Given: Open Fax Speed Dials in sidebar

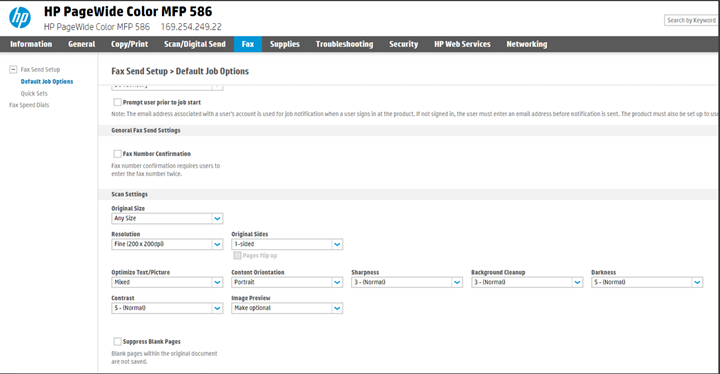Looking at the screenshot, I should tap(29, 105).
